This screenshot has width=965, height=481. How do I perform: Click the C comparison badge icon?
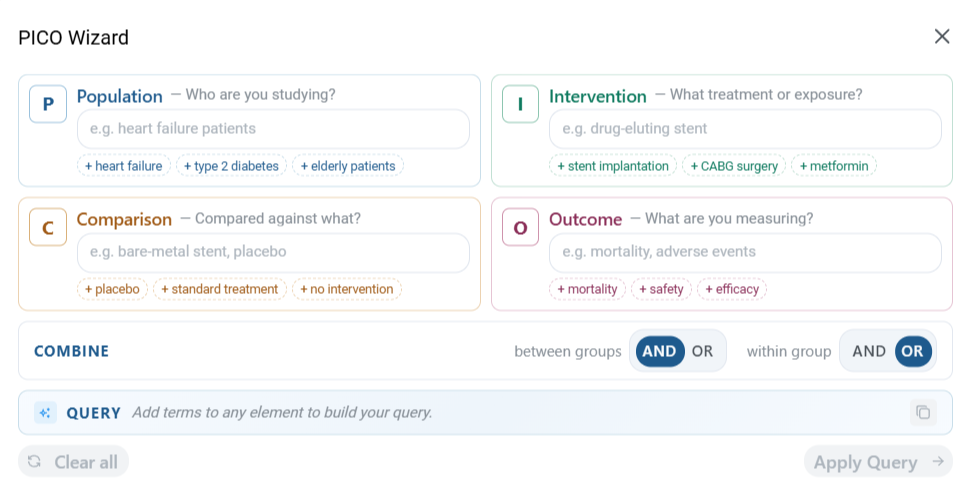coord(48,228)
